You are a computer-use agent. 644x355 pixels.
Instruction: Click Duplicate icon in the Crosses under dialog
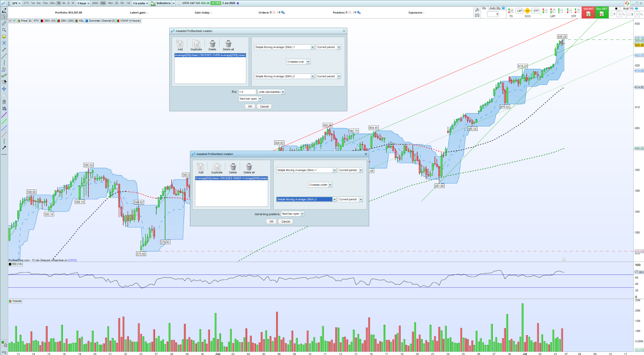[217, 167]
